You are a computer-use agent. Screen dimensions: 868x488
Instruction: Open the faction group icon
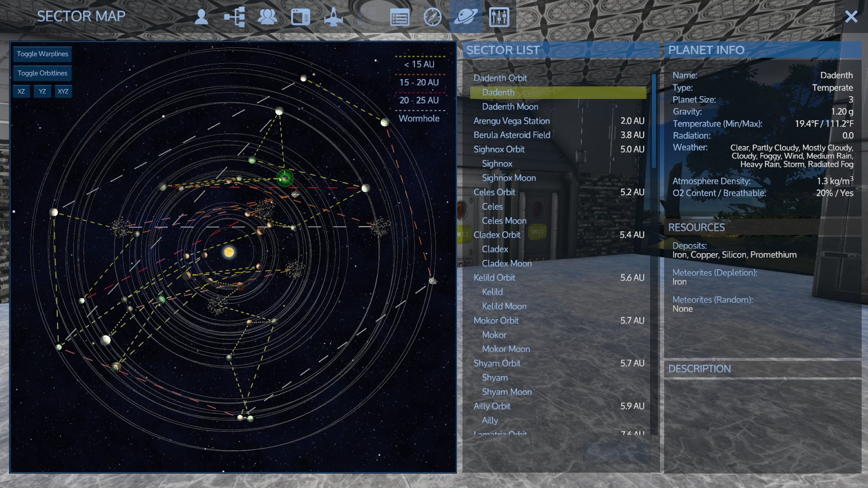(x=267, y=17)
